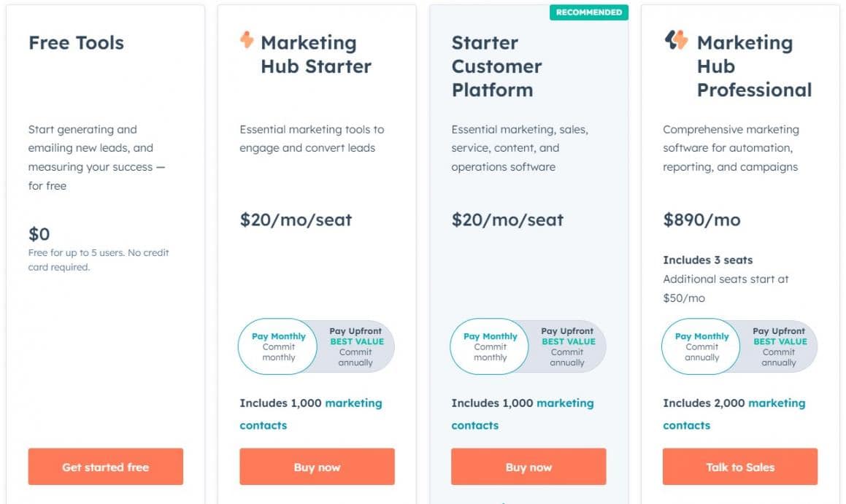Click the $890/mo price on Professional plan

pyautogui.click(x=701, y=220)
